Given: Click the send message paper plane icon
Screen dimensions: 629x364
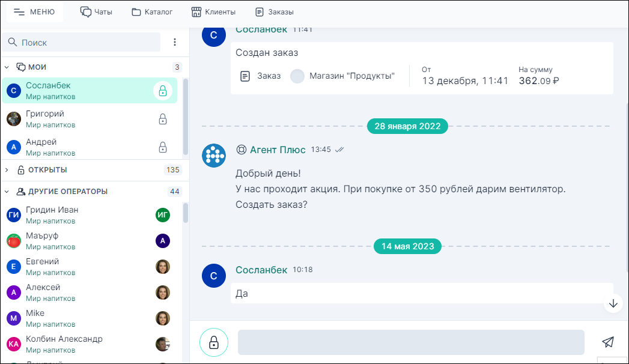Looking at the screenshot, I should coord(608,342).
